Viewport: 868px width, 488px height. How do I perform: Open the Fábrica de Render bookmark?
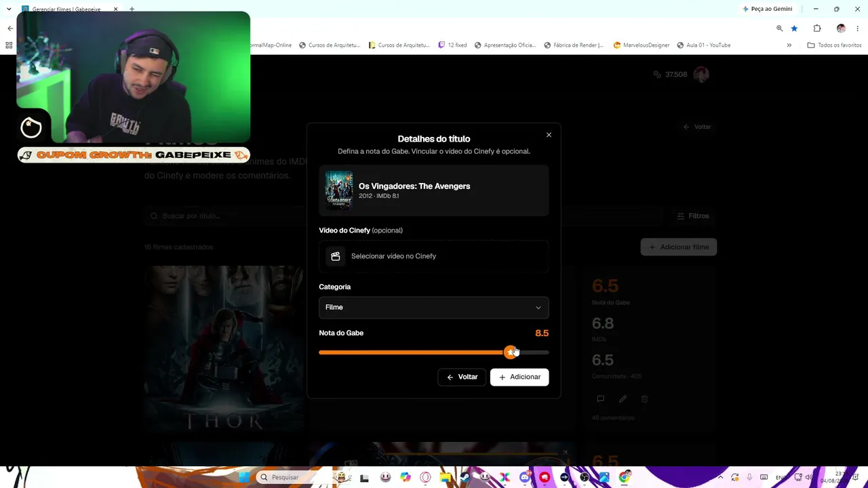(574, 45)
